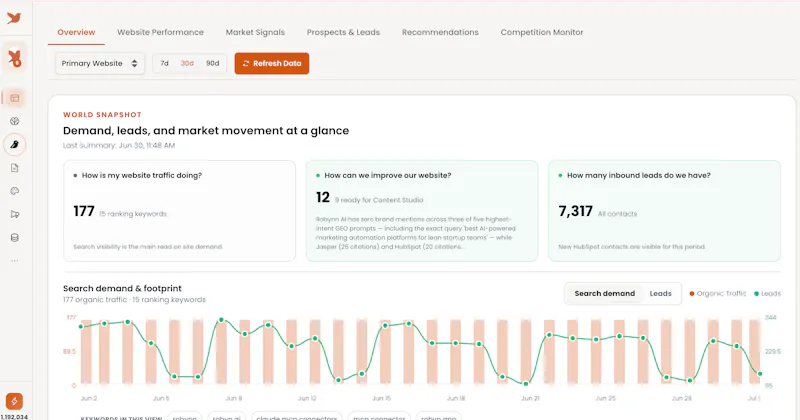800x420 pixels.
Task: Open the workspace avatar with notification badge
Action: click(x=14, y=58)
